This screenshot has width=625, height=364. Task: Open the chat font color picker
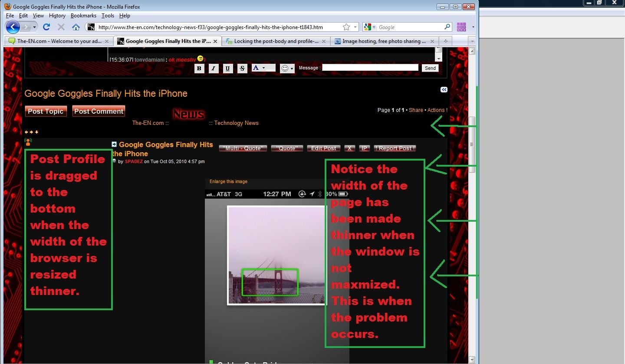pyautogui.click(x=263, y=68)
